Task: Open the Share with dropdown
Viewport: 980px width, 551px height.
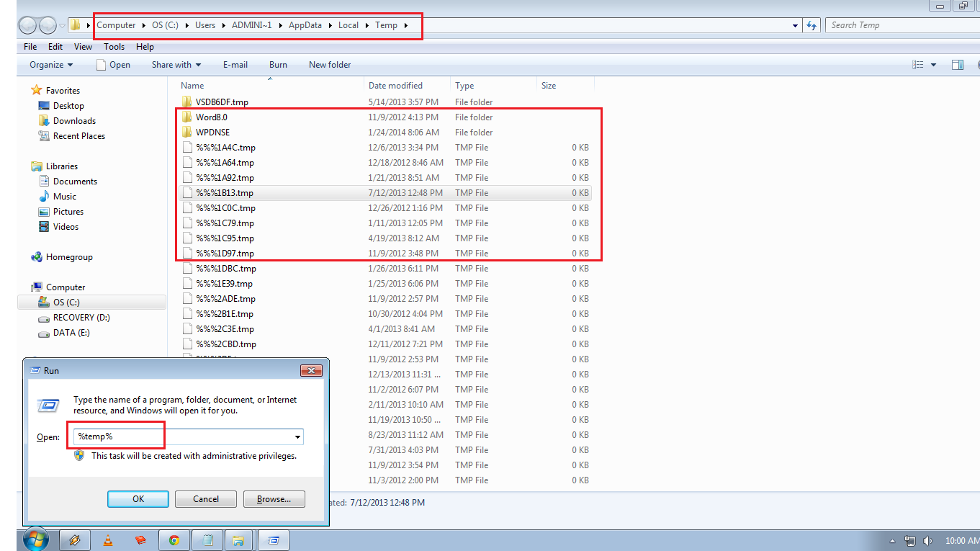Action: coord(176,65)
